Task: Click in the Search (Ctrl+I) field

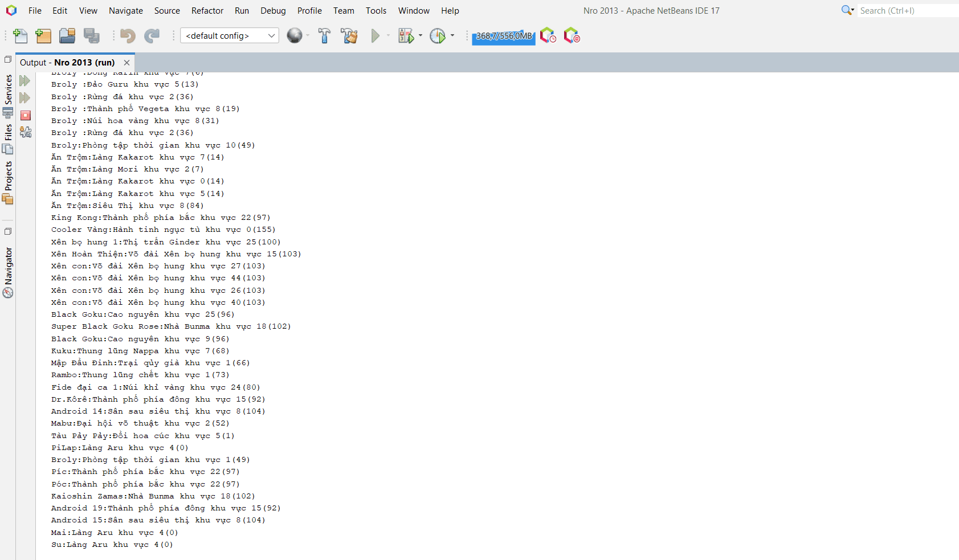Action: coord(908,10)
